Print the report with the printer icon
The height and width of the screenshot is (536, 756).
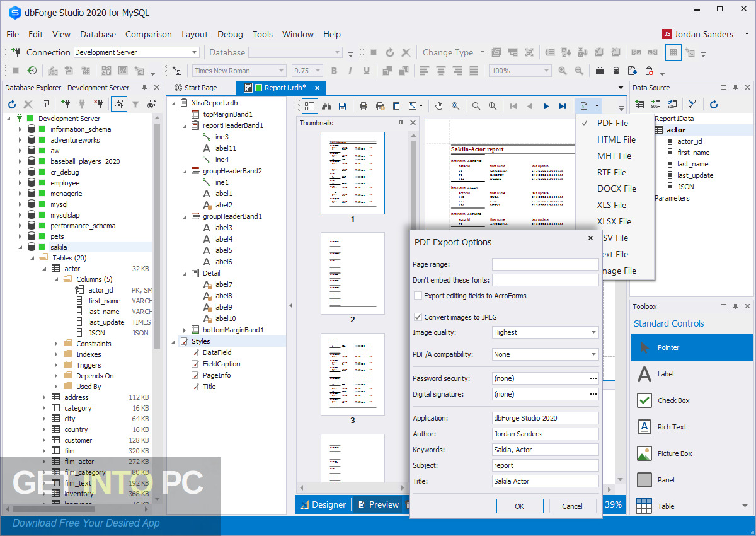pyautogui.click(x=364, y=106)
